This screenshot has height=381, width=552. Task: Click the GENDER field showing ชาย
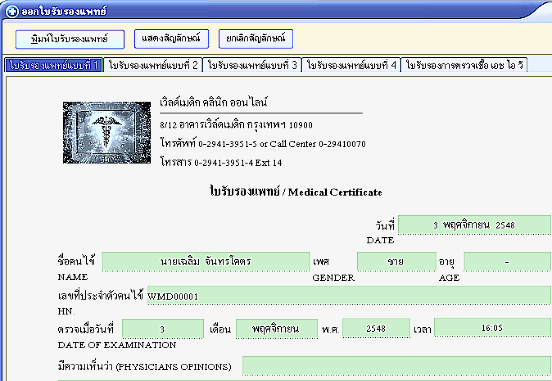396,262
